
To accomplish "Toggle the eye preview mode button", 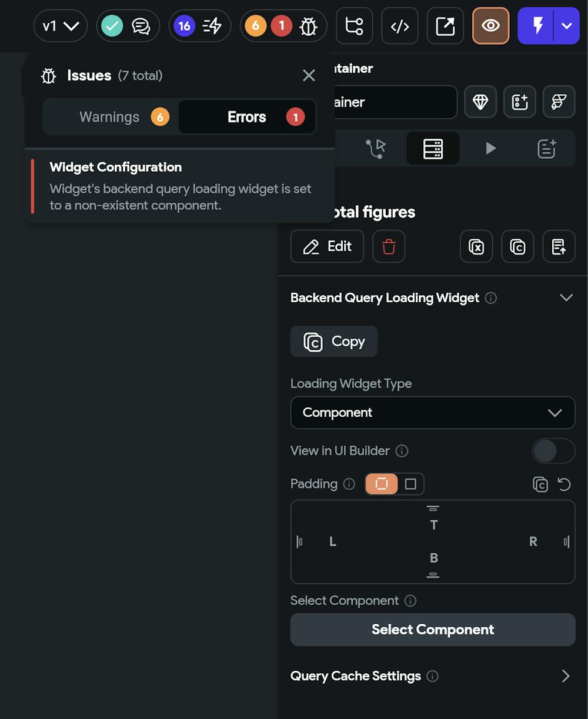I will coord(490,26).
